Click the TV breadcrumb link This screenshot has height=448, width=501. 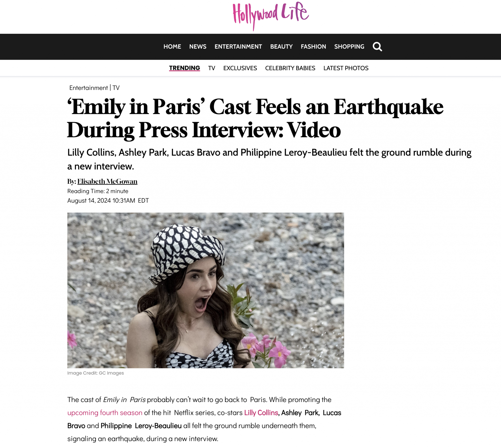point(116,88)
